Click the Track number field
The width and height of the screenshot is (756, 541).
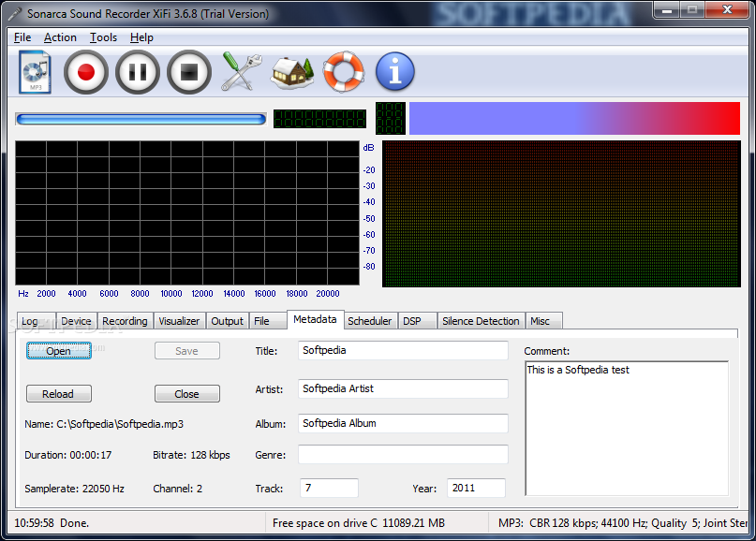(x=330, y=488)
